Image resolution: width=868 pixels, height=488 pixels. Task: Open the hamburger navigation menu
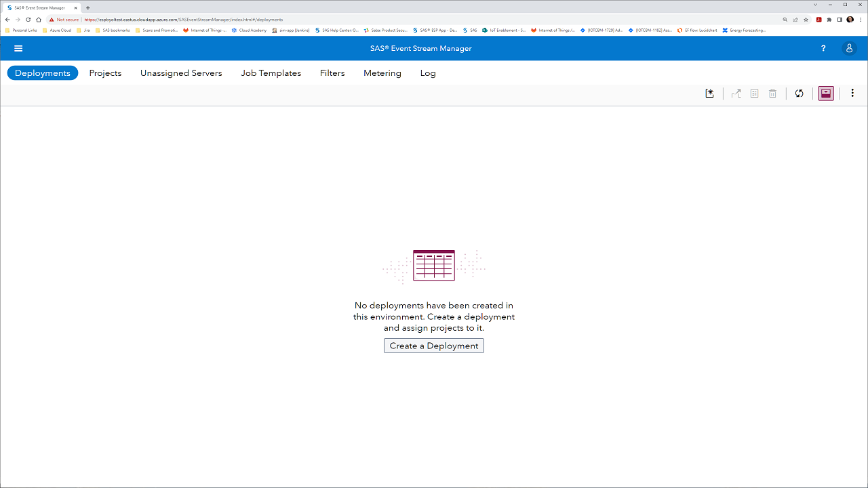[18, 48]
